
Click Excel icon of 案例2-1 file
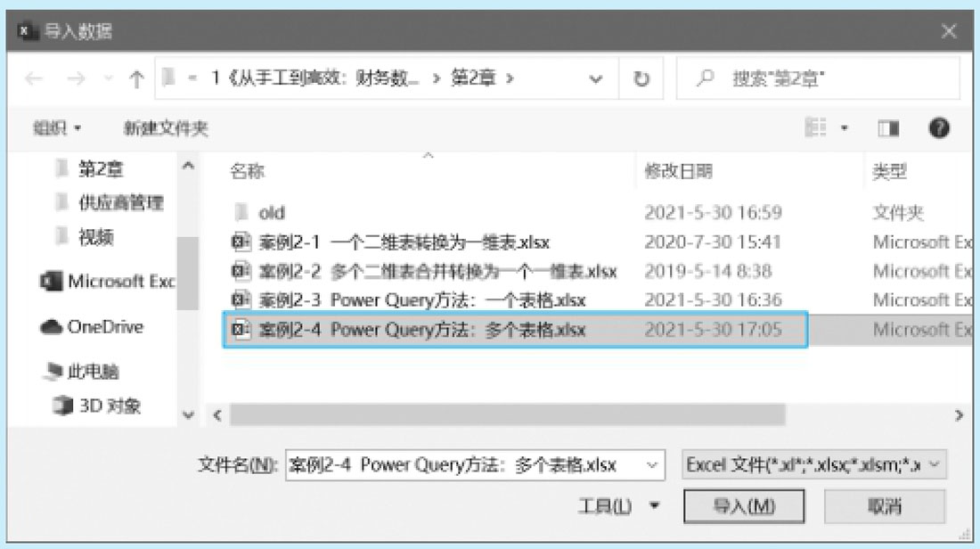(241, 242)
